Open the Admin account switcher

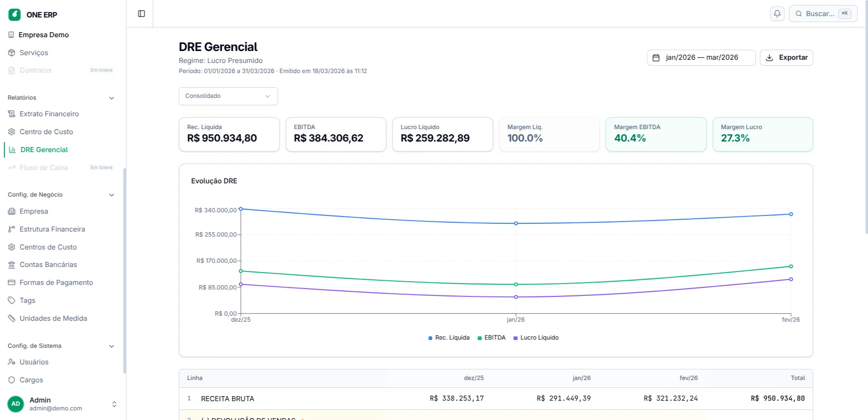pyautogui.click(x=114, y=404)
